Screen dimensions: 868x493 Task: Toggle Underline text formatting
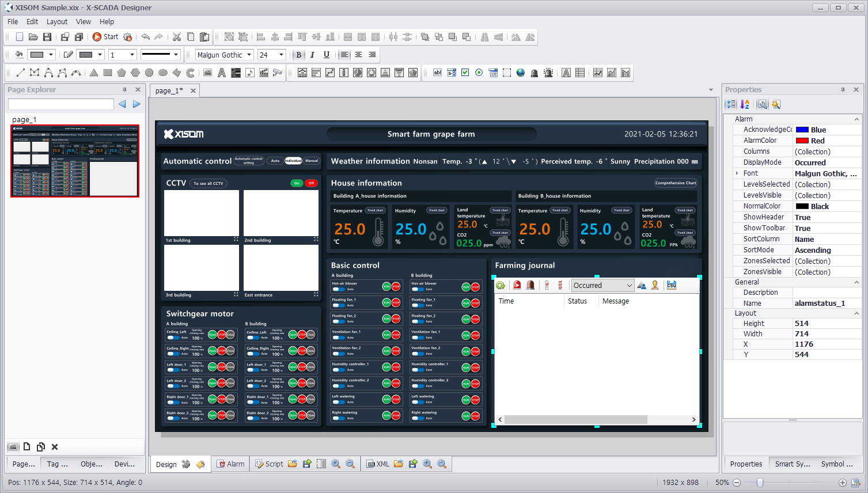[x=327, y=55]
